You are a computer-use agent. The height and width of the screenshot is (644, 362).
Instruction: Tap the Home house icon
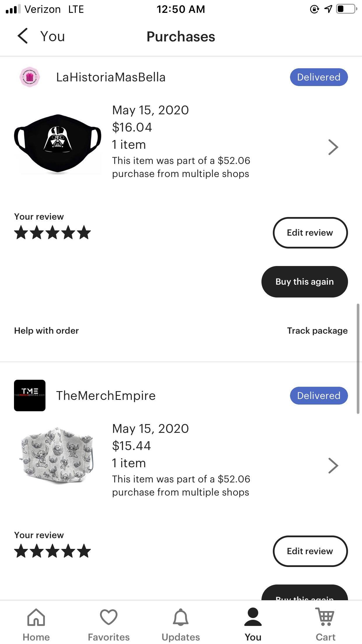tap(36, 617)
